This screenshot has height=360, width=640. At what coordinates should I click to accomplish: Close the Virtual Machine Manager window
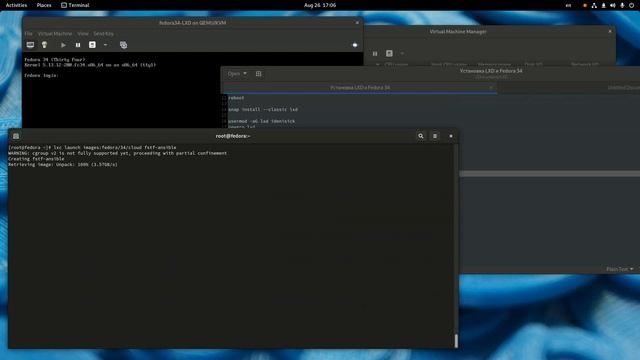(x=610, y=31)
